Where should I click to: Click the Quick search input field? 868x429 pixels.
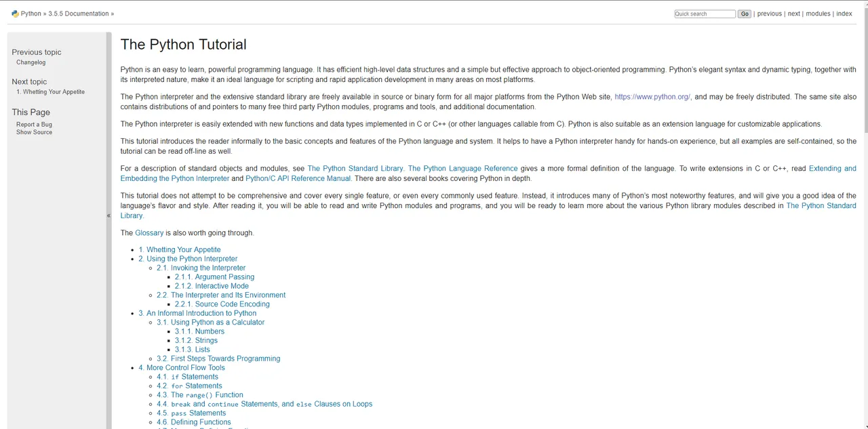pos(705,14)
